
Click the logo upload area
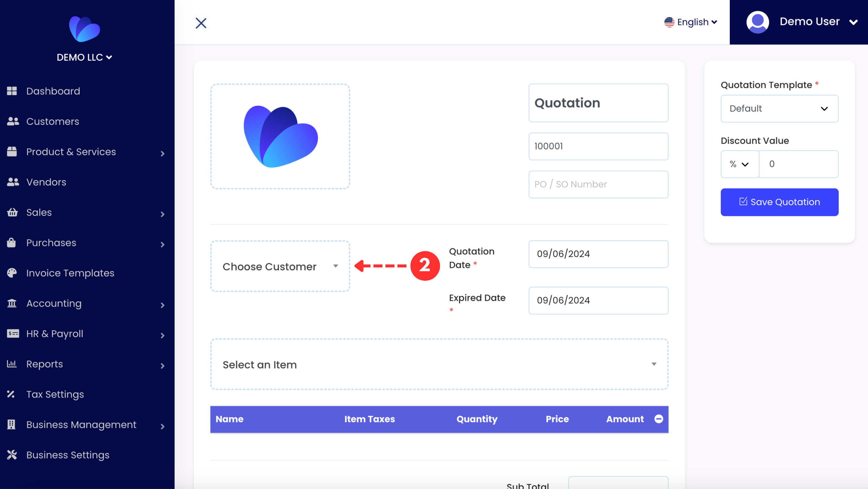[280, 136]
